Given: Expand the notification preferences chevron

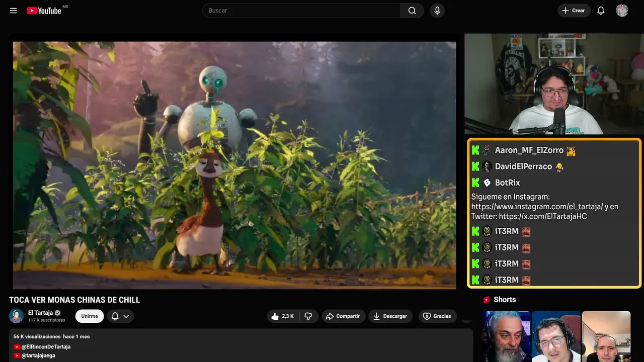Looking at the screenshot, I should point(126,316).
